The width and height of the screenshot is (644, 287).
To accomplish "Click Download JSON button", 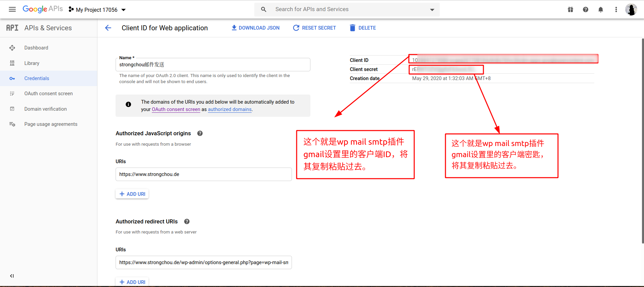I will click(256, 28).
